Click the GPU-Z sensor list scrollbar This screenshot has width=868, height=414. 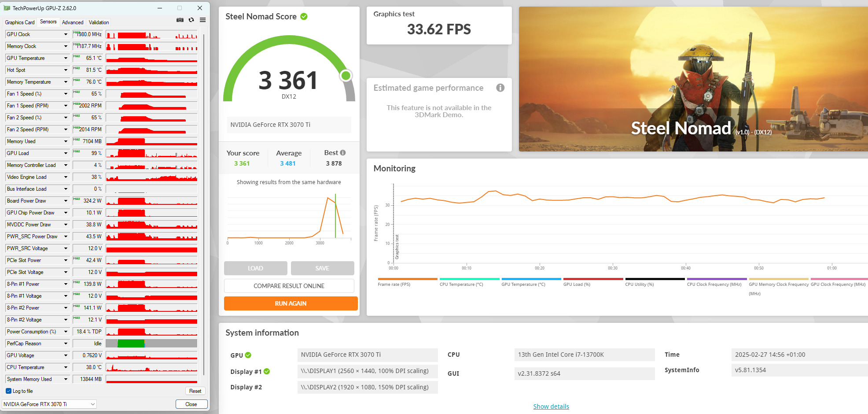click(203, 205)
